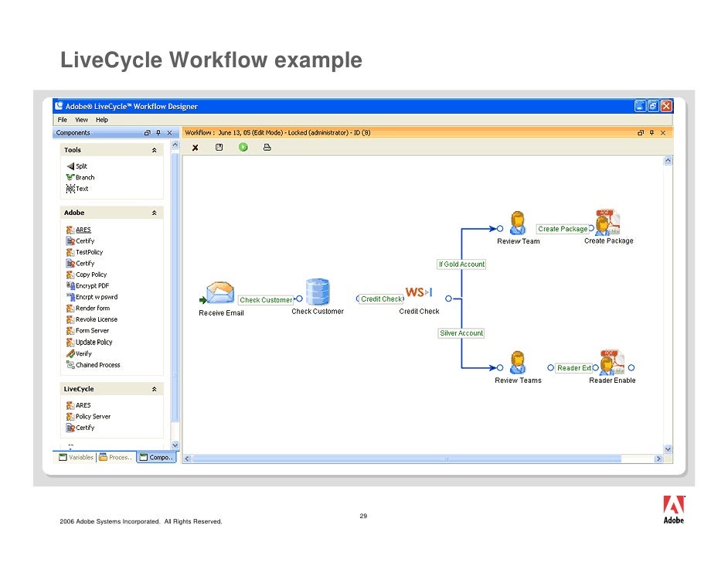Open the View menu
Viewport: 728px width, 563px height.
coord(81,120)
